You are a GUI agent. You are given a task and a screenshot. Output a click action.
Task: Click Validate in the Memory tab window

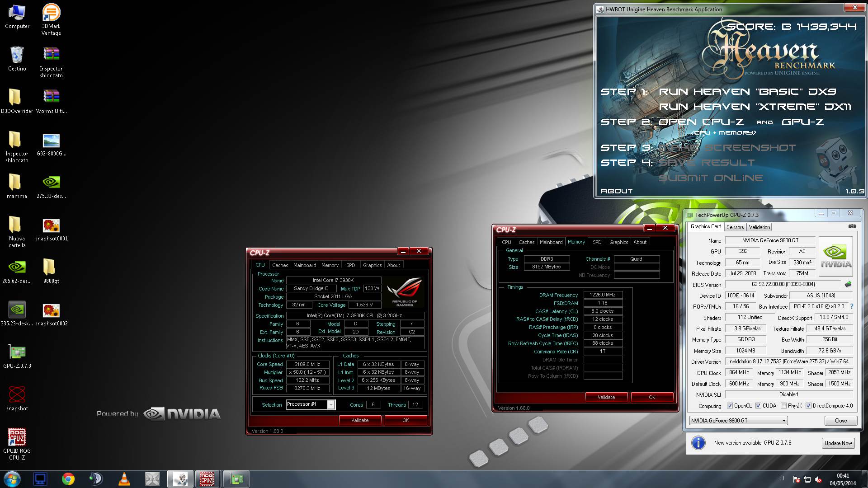pos(606,397)
